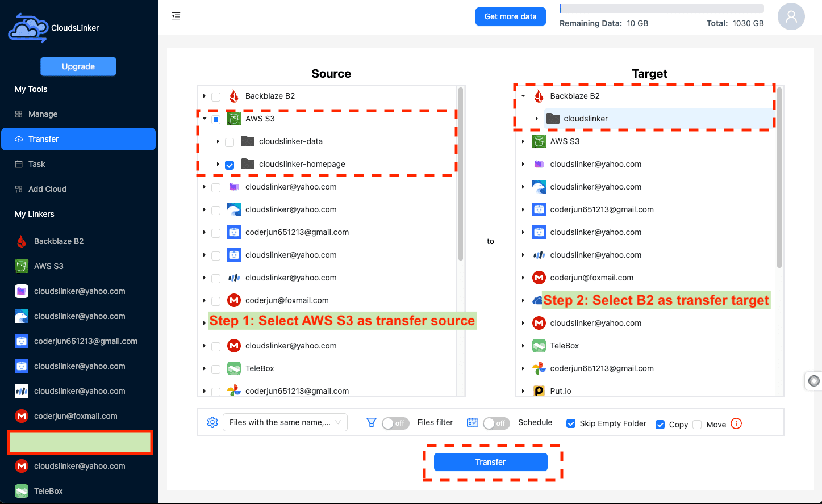Screen dimensions: 822x504
Task: Open Add Cloud in the sidebar
Action: 78,189
